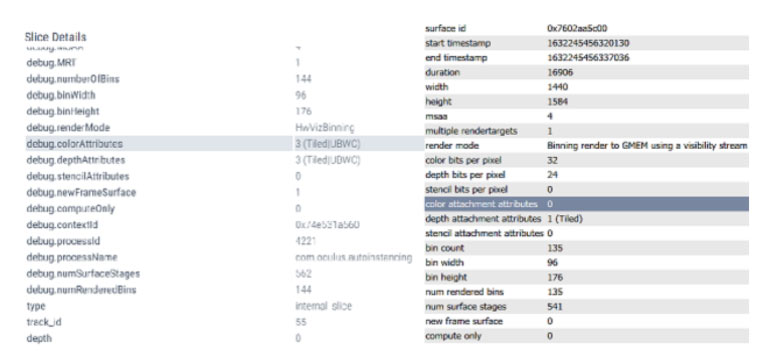Click the color attachment attributes row
773x360 pixels.
[586, 204]
